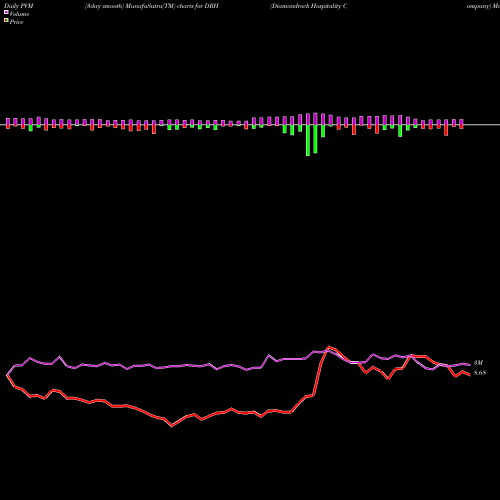Screen dimensions: 500x500
Task: Click the '8.68' price value label
Action: [480, 373]
